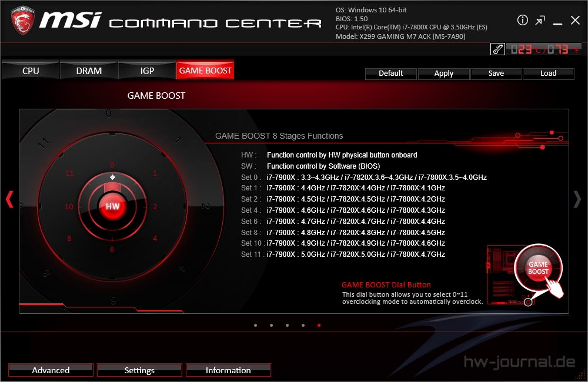Switch to the DRAM tab
This screenshot has width=588, height=382.
[89, 71]
